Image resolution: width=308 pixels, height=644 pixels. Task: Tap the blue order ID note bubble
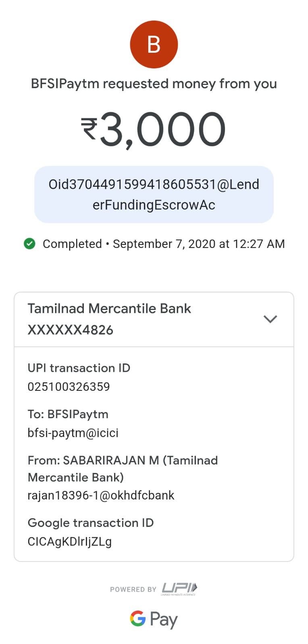click(154, 194)
